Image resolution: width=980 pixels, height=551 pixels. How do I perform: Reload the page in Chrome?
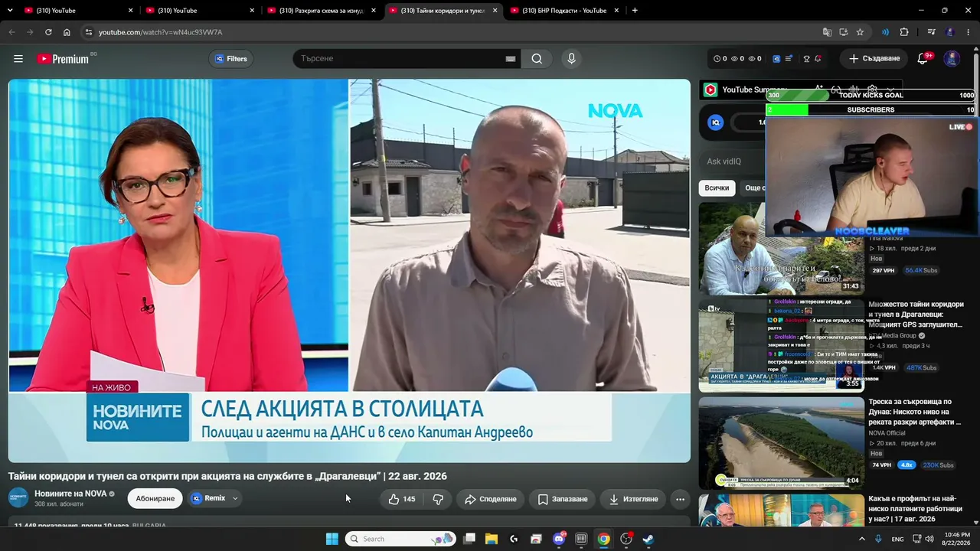(48, 32)
